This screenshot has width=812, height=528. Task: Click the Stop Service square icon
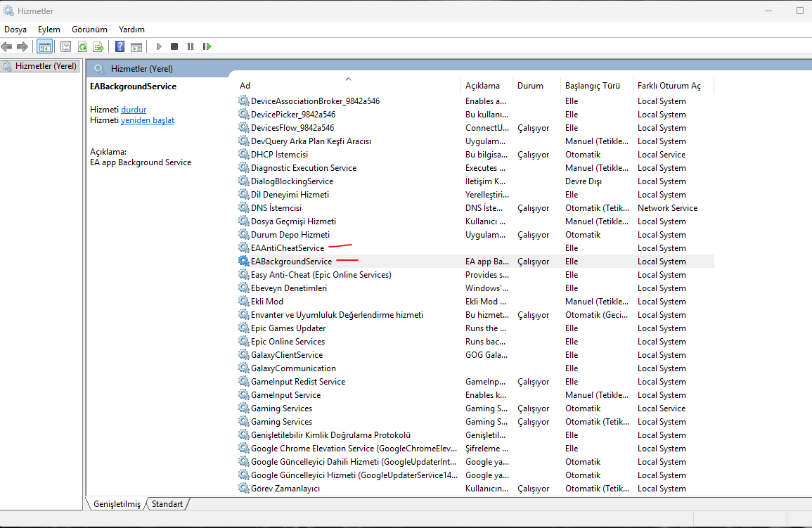pos(174,46)
